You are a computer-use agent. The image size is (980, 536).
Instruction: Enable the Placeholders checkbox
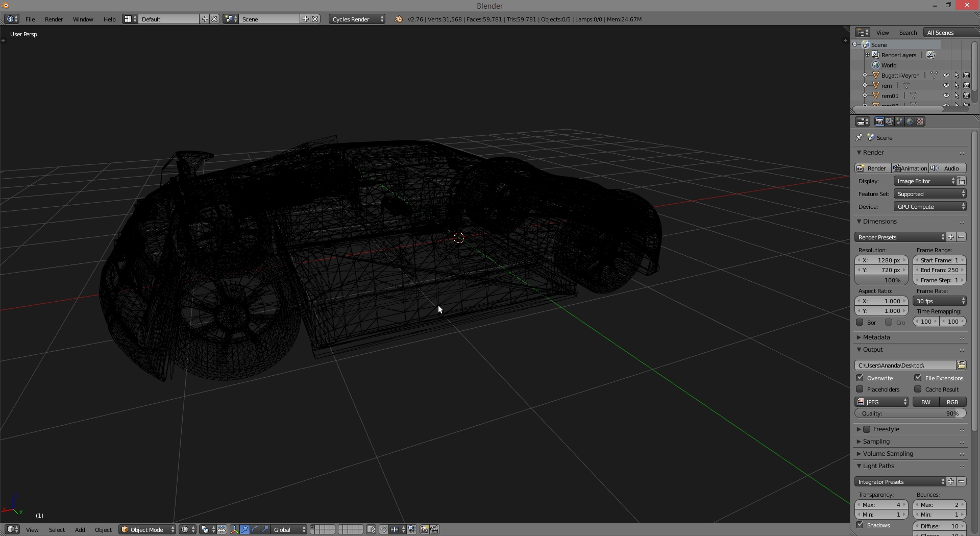click(860, 389)
